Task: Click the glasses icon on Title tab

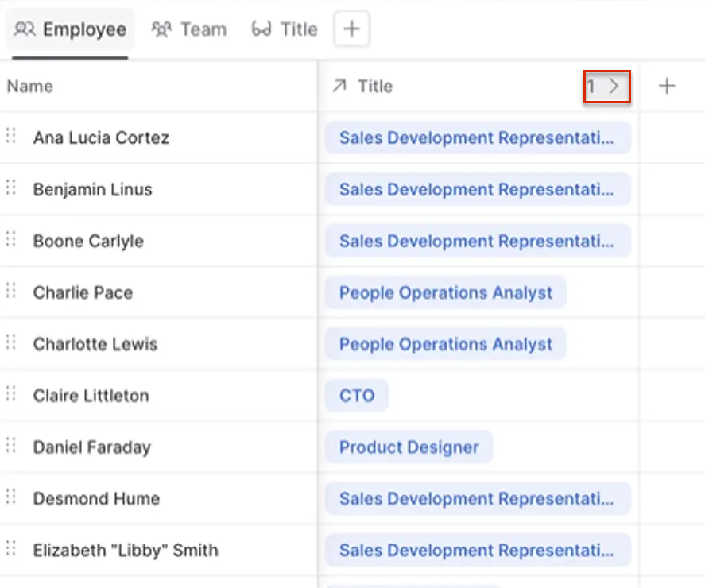Action: pos(261,29)
